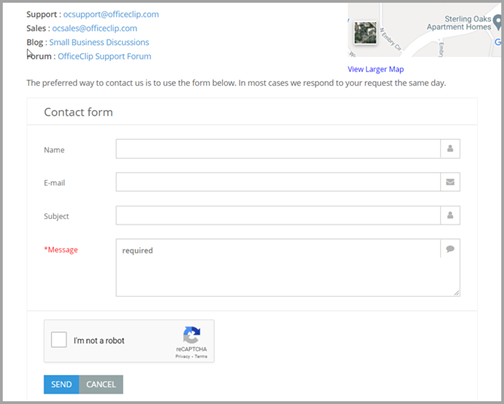Open reCAPTCHA Terms link
Image resolution: width=504 pixels, height=404 pixels.
point(201,356)
